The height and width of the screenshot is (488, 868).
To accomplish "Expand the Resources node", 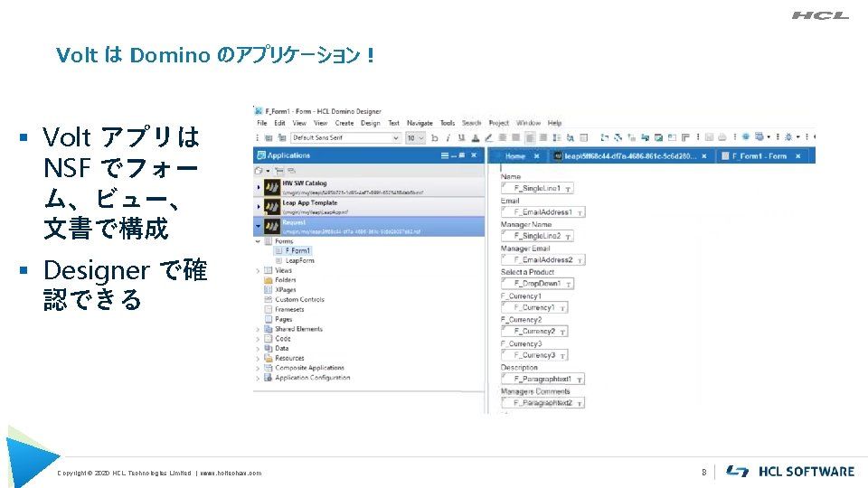I will 258,359.
